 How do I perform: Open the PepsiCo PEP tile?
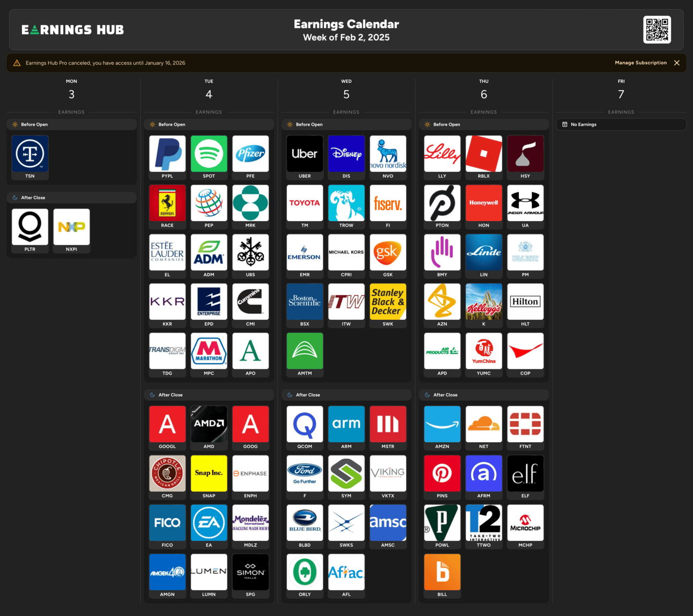pyautogui.click(x=209, y=207)
